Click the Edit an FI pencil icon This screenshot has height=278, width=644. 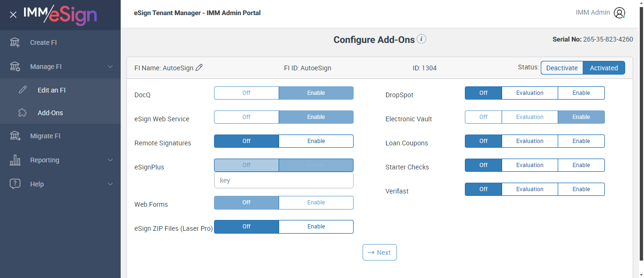[x=23, y=90]
